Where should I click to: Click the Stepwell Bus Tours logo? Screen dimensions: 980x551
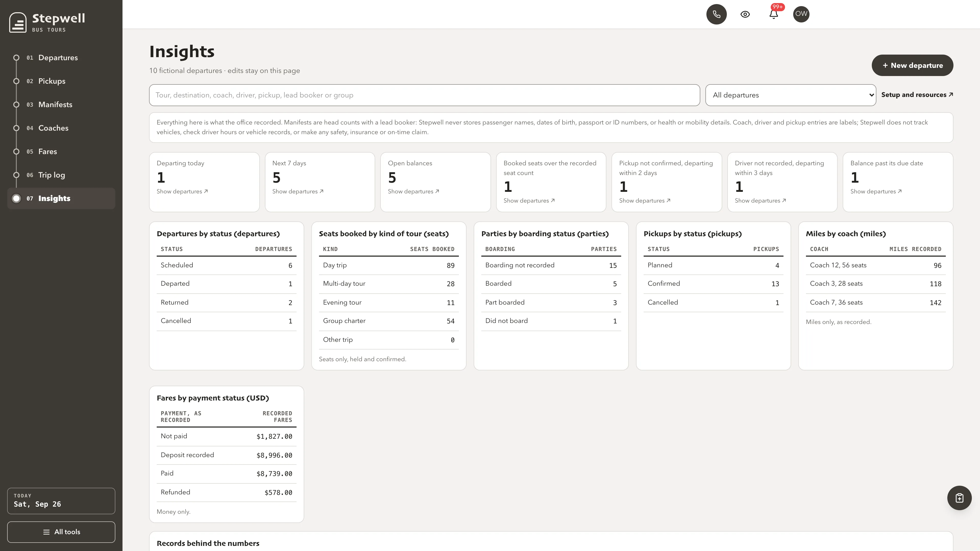click(x=47, y=22)
